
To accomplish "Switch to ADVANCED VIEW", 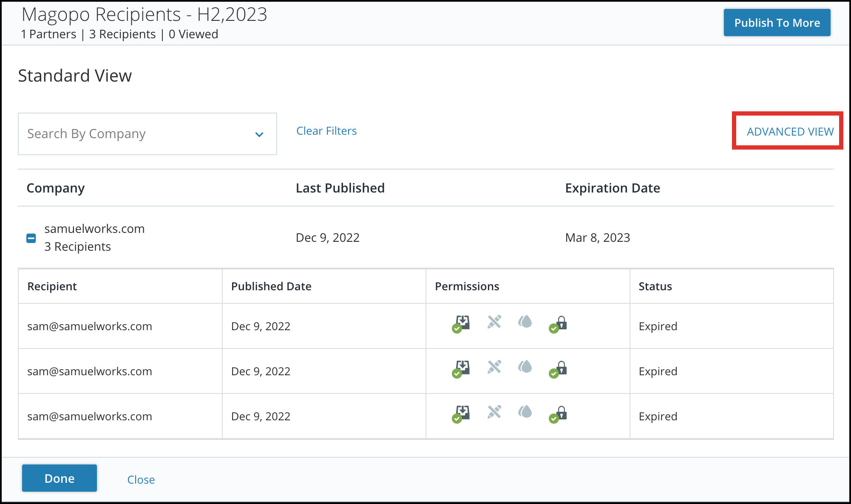I will (790, 132).
